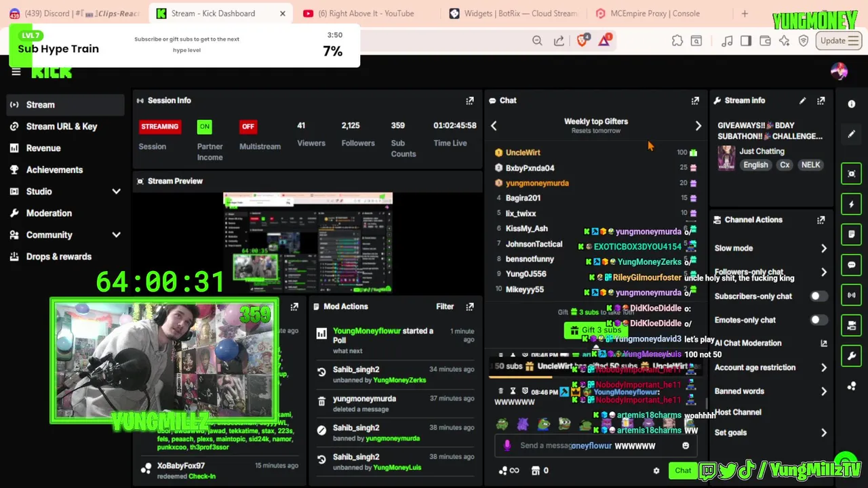The height and width of the screenshot is (488, 868).
Task: Edit stream info with the pencil icon
Action: pos(802,100)
